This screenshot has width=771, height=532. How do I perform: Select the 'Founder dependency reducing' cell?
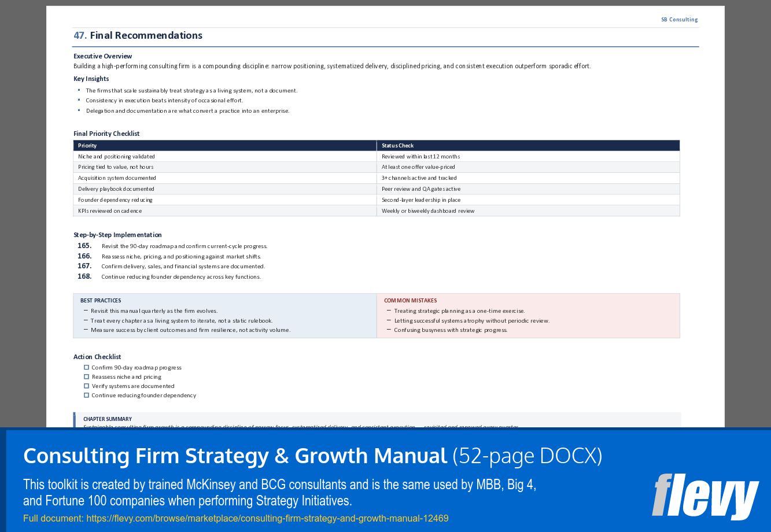point(225,200)
